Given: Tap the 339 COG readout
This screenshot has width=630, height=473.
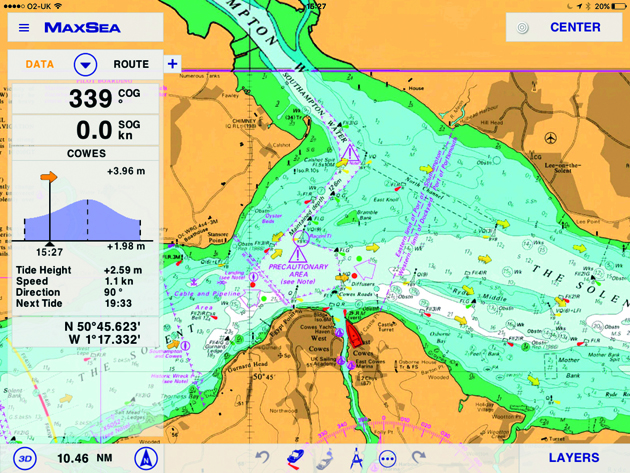Looking at the screenshot, I should point(86,99).
